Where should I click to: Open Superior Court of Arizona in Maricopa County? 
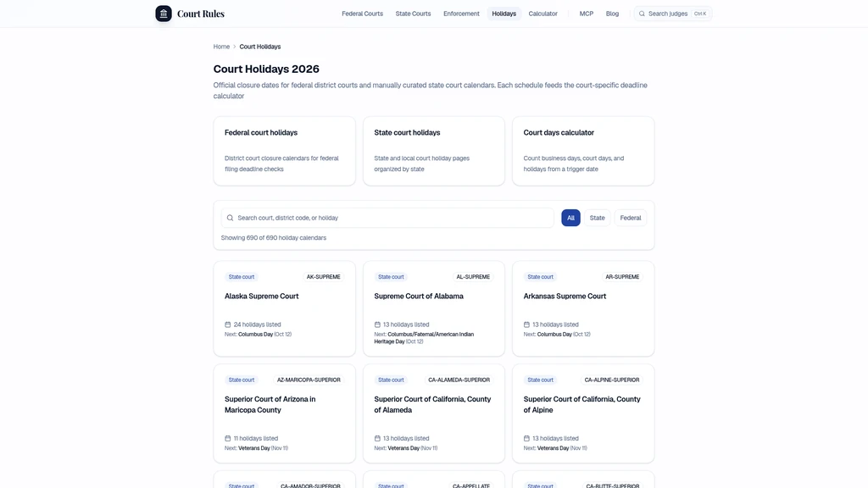285,413
